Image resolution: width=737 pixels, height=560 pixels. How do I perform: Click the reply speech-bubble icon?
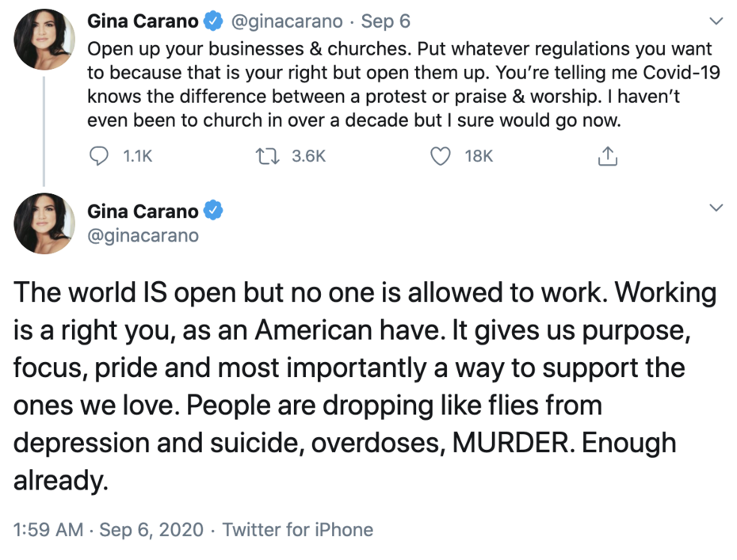[100, 157]
